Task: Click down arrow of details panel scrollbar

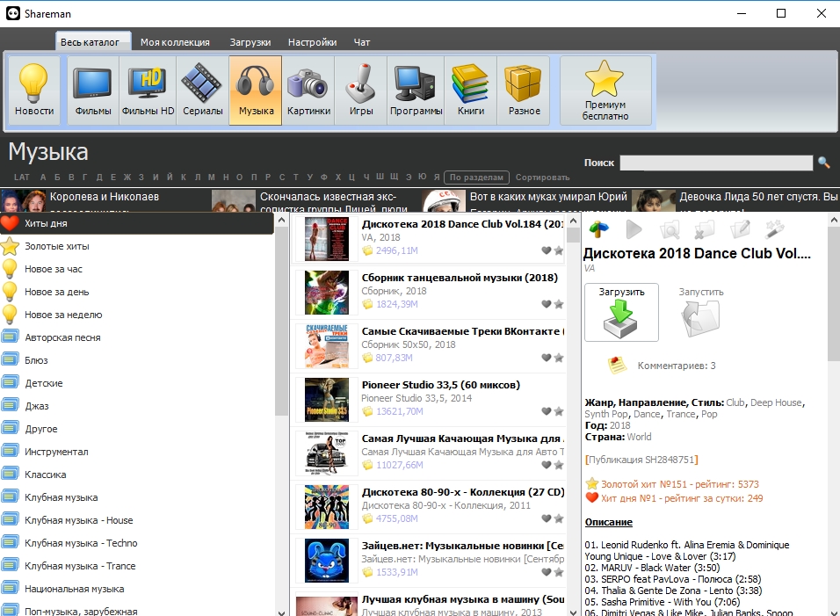Action: click(834, 612)
